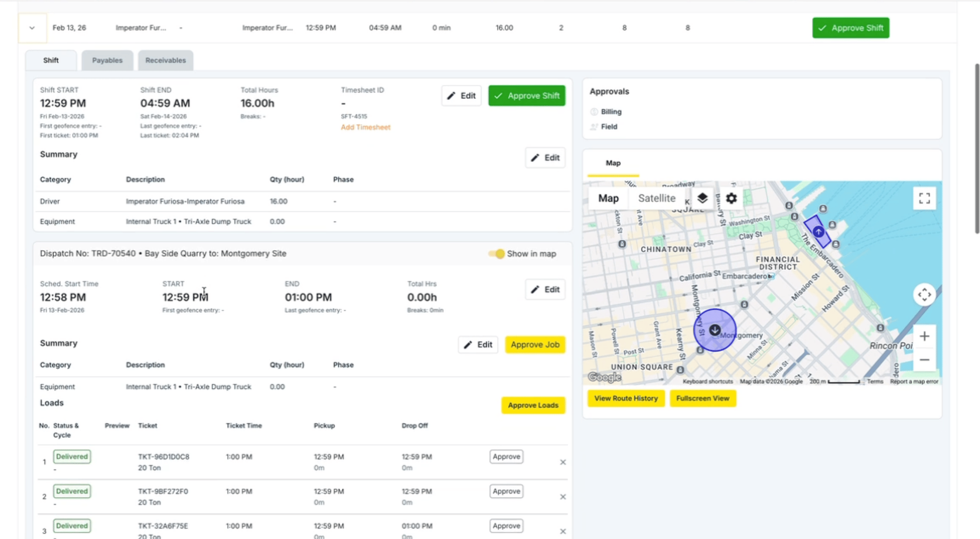Click the Google logo on the map
Viewport: 980px width, 539px height.
coord(605,377)
